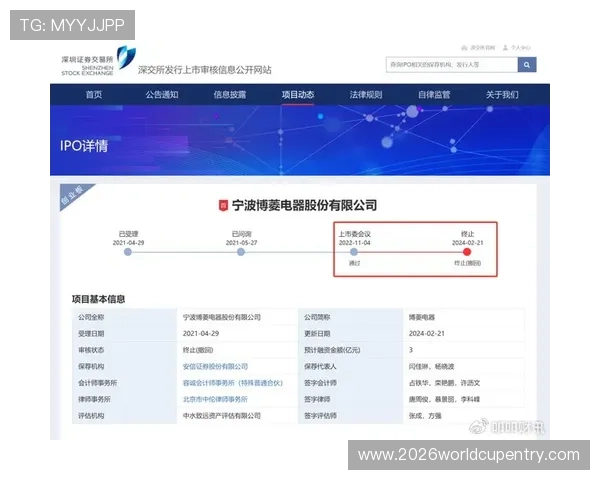Open the Shenzhen Stock Exchange logo
This screenshot has height=480, width=600.
click(x=98, y=61)
